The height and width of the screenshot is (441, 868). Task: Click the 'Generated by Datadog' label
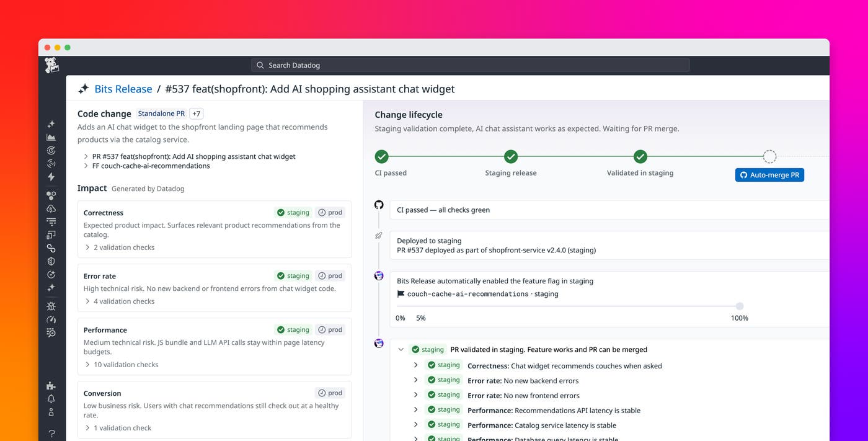click(148, 189)
